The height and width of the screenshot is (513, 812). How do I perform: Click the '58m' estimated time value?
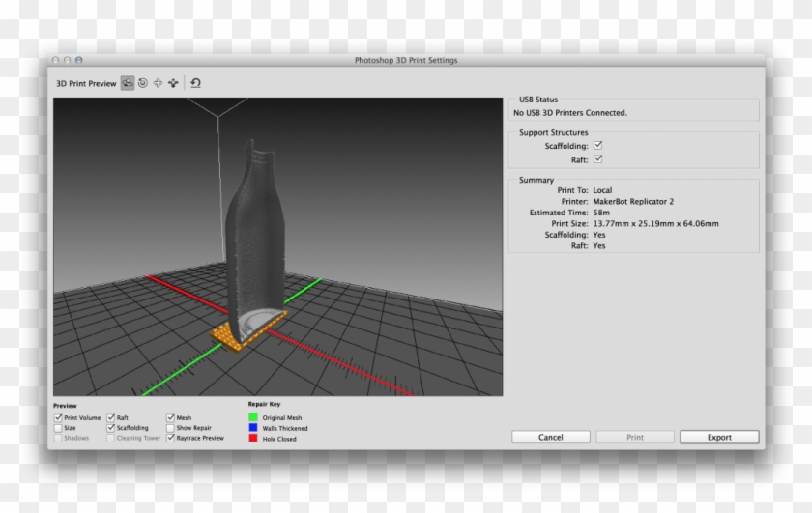(x=601, y=213)
